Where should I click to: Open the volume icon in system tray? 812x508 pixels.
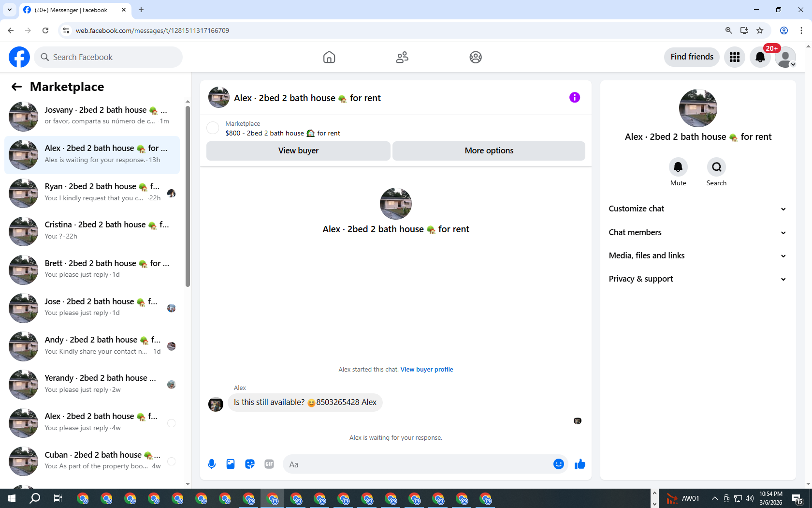point(750,498)
